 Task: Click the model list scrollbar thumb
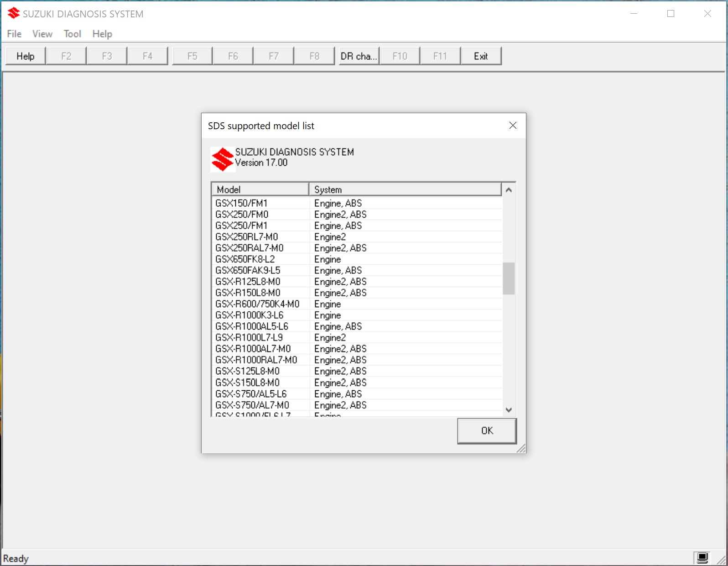tap(509, 278)
